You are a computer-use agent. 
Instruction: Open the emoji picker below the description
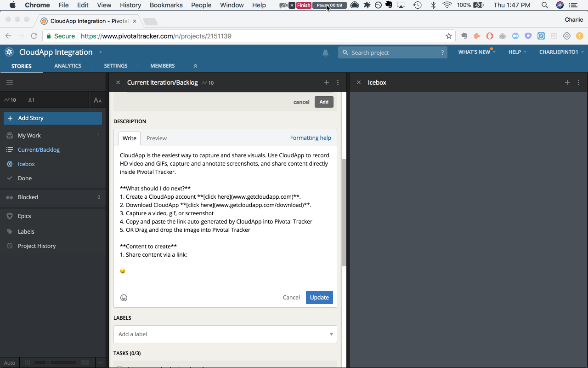(x=124, y=298)
